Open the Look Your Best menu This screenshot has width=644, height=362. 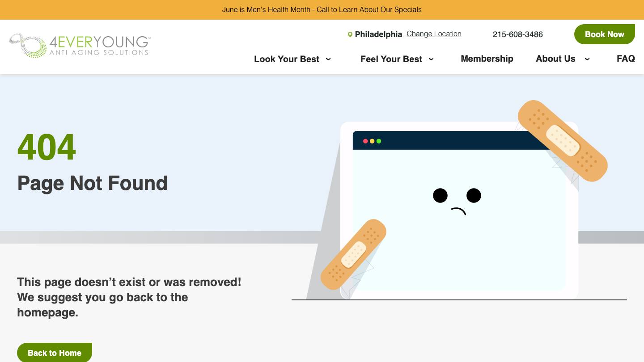287,59
